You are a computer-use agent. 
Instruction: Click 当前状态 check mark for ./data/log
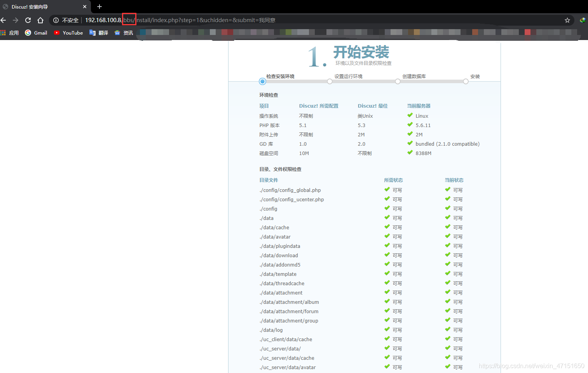click(448, 329)
